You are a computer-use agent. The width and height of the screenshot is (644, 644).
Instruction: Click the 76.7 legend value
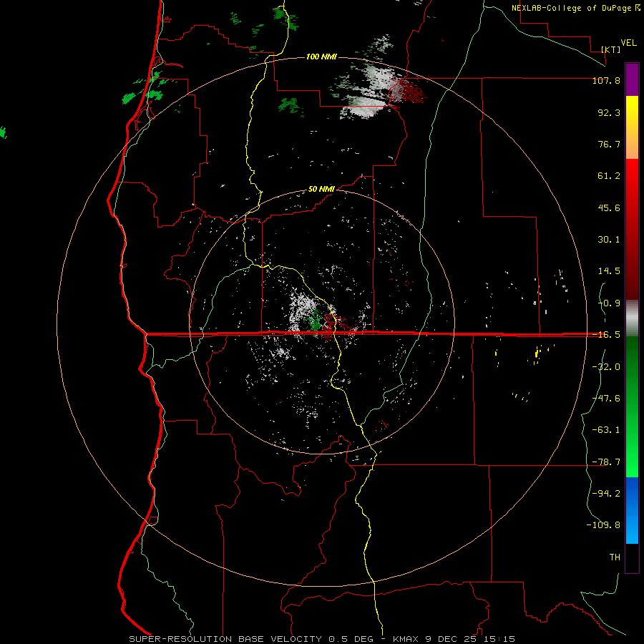609,144
